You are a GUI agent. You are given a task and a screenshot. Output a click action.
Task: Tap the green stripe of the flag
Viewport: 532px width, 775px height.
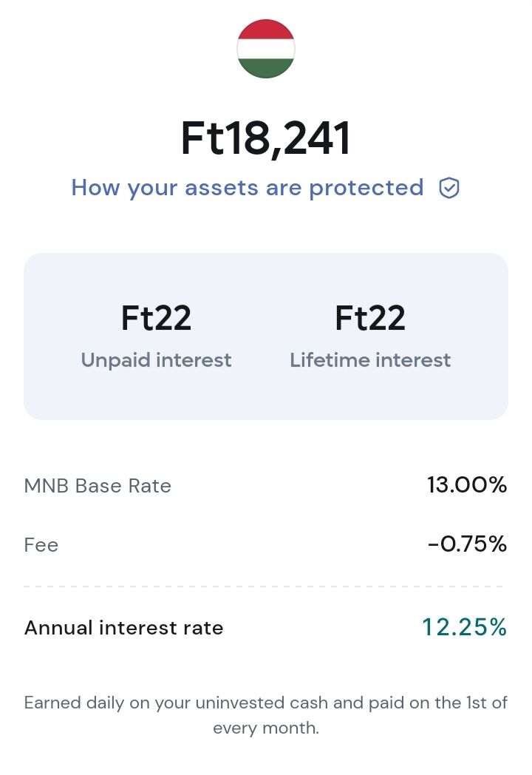pyautogui.click(x=266, y=69)
